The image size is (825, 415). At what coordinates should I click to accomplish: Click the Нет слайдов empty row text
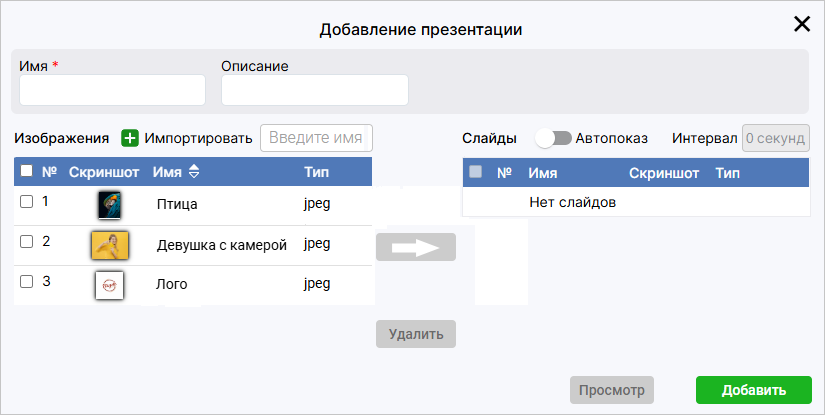point(572,202)
